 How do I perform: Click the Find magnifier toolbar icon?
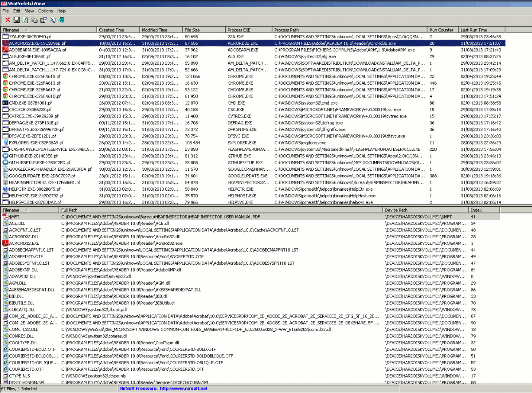[x=52, y=20]
